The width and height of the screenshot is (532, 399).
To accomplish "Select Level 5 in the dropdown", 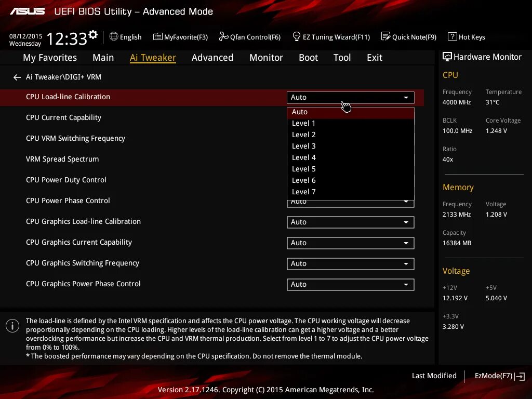I will (x=351, y=169).
